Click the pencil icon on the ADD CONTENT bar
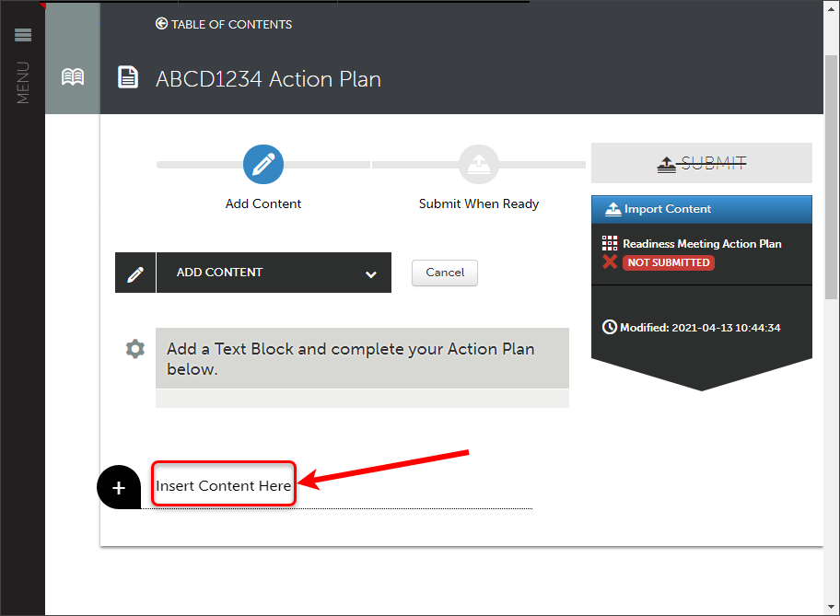The width and height of the screenshot is (840, 616). point(134,273)
